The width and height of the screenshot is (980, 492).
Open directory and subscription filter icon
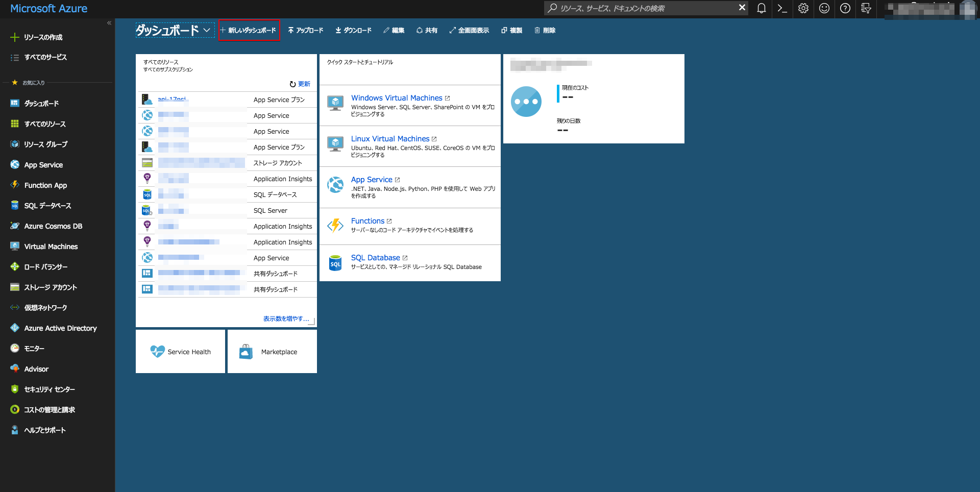coord(866,8)
